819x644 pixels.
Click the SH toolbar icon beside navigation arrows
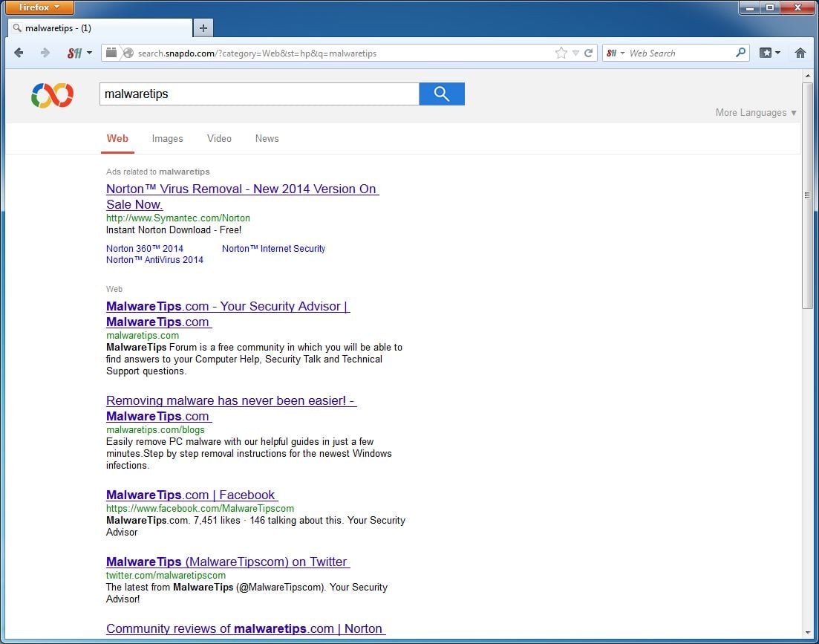[x=75, y=53]
